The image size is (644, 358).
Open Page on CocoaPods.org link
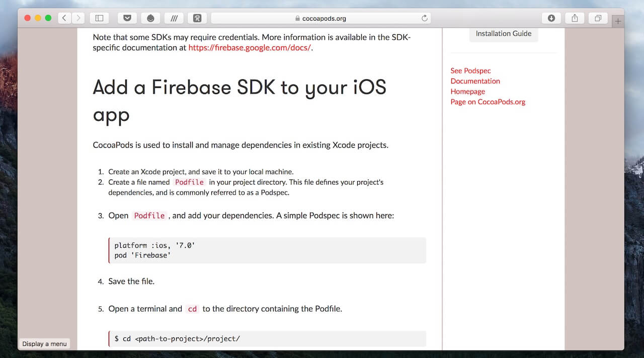point(488,102)
